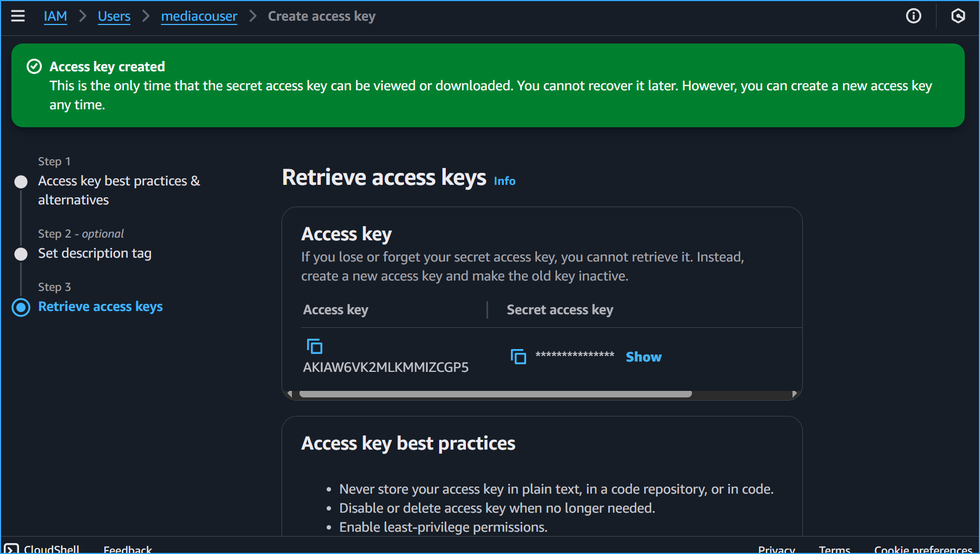This screenshot has width=980, height=554.
Task: Open the navigation side menu
Action: pyautogui.click(x=18, y=16)
